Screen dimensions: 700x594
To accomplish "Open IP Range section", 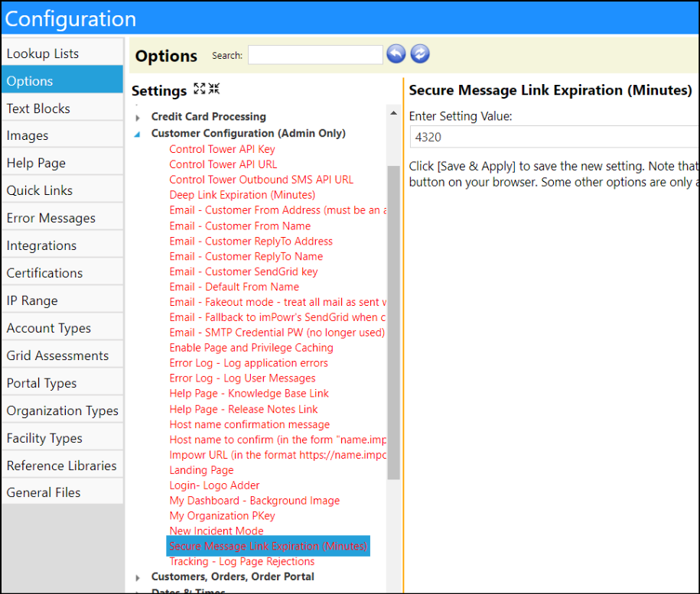I will point(63,300).
